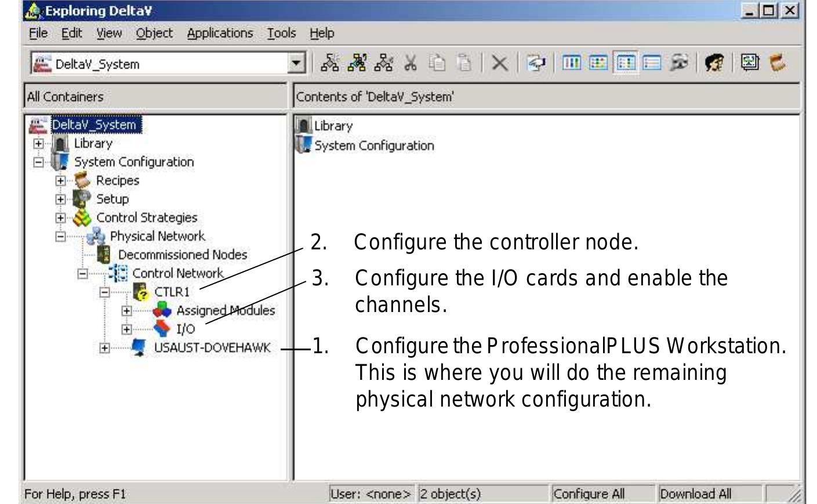The width and height of the screenshot is (817, 504).
Task: Click the USAUST-DOVEHAWK workstation icon
Action: (139, 347)
